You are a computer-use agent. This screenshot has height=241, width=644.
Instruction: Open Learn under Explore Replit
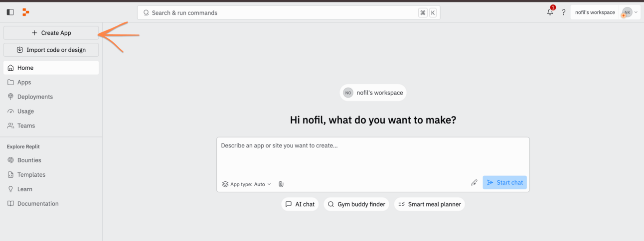51,189
